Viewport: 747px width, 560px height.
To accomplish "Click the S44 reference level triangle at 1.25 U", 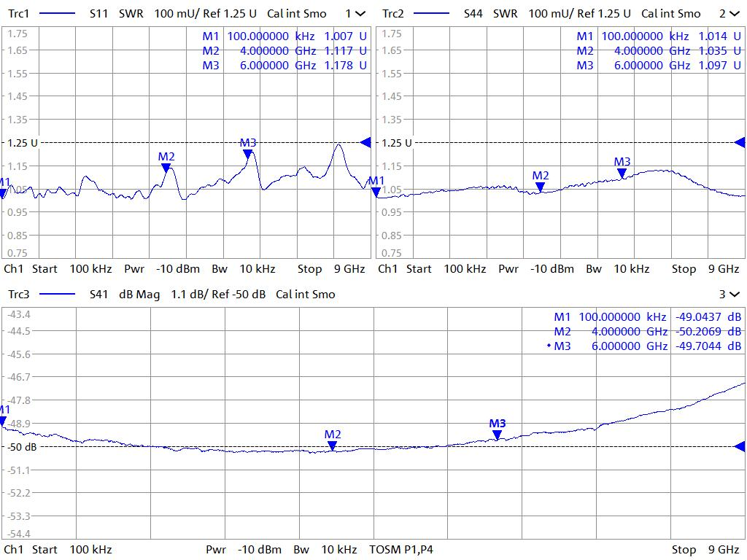I will point(740,142).
